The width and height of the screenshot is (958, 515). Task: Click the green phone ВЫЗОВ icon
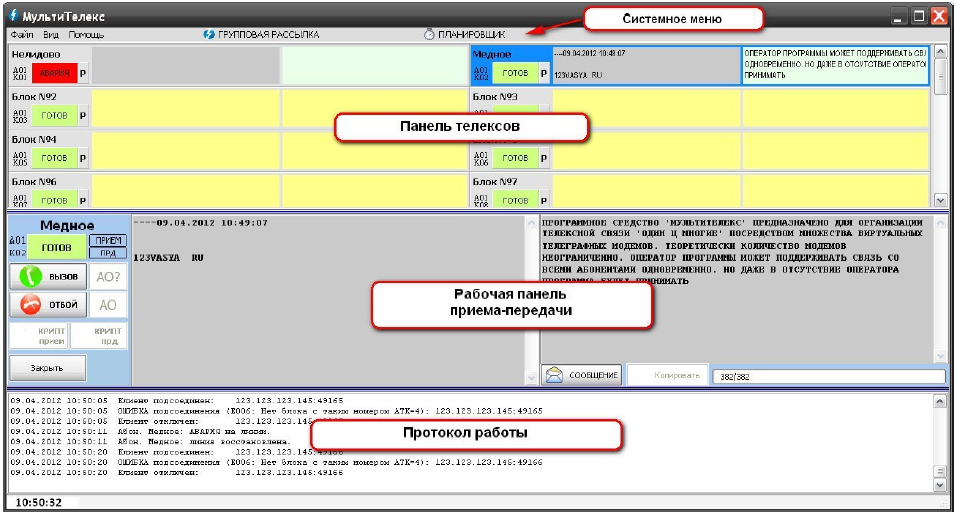coord(31,277)
